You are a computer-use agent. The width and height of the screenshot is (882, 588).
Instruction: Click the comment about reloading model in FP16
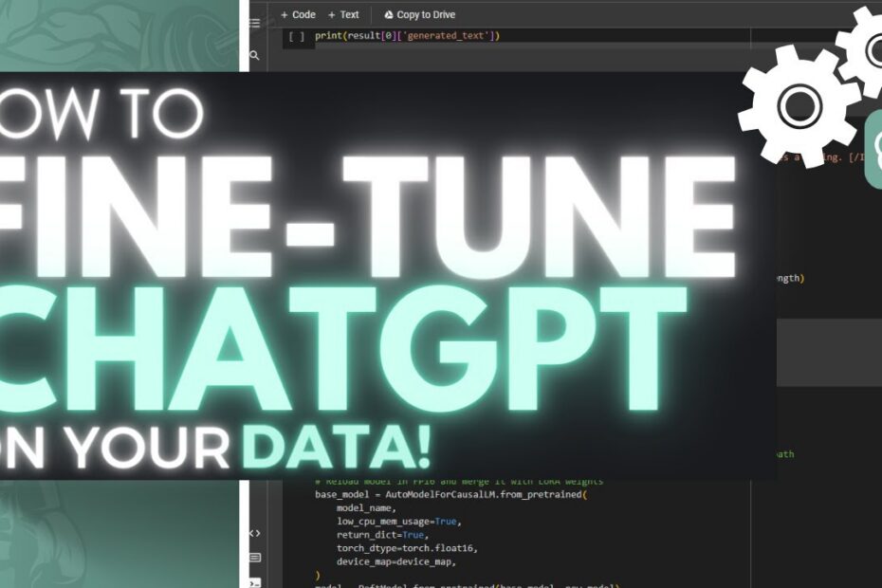[x=459, y=482]
